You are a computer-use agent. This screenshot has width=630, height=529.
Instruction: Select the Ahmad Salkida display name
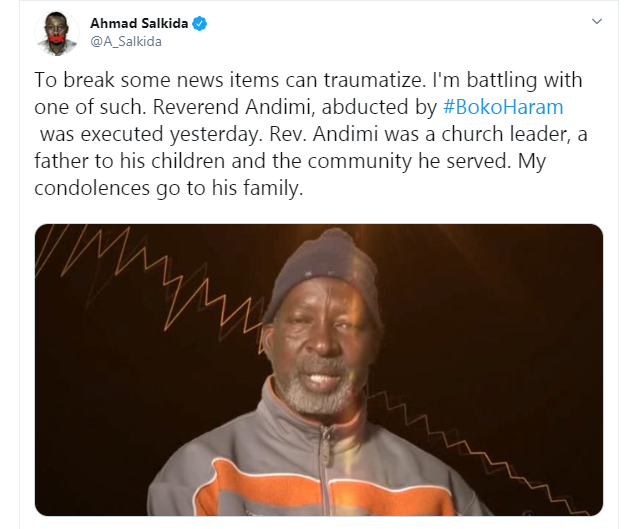(x=139, y=23)
